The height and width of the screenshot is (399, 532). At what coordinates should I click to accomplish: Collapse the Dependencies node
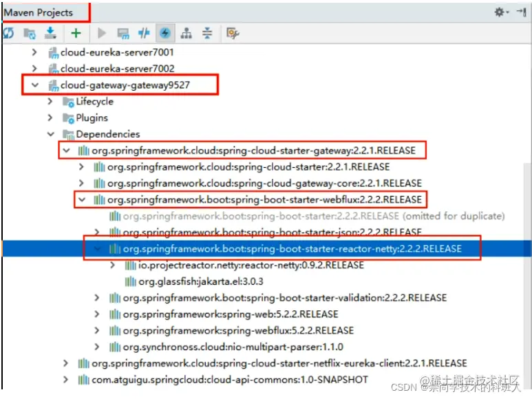(x=51, y=134)
